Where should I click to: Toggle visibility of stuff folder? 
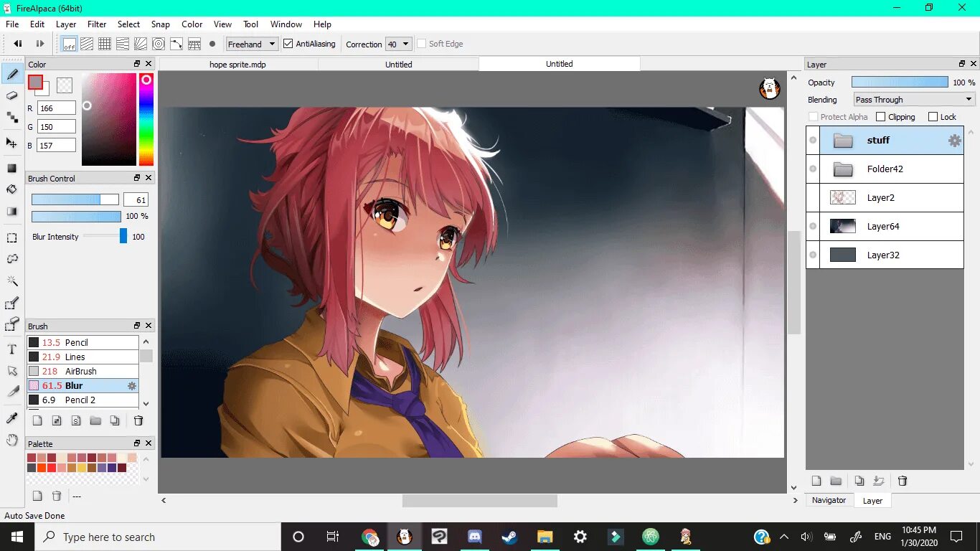[813, 141]
